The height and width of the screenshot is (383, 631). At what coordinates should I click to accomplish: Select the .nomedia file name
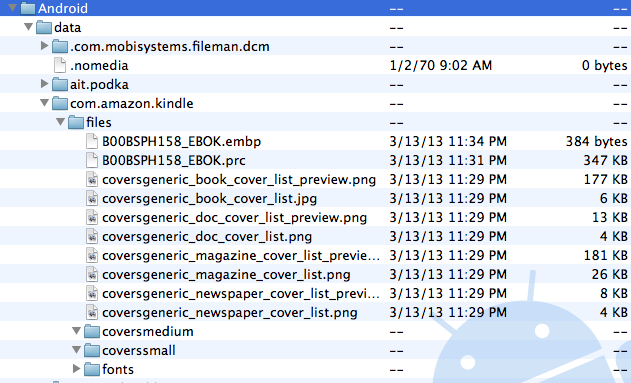coord(99,65)
